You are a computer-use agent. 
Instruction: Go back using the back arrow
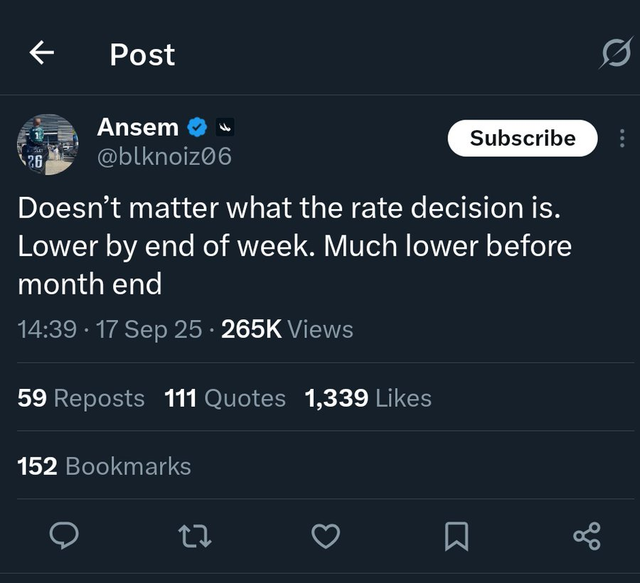point(41,54)
